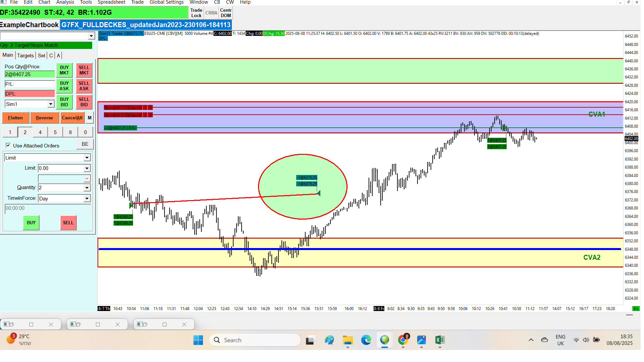Click the Trade Lock toolbar button
Screen dimensions: 644x362
coord(196,13)
